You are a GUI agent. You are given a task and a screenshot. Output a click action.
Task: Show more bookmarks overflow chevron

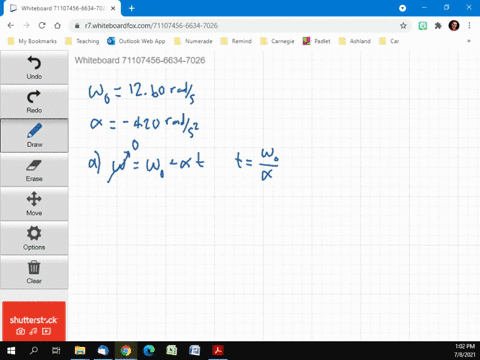469,41
